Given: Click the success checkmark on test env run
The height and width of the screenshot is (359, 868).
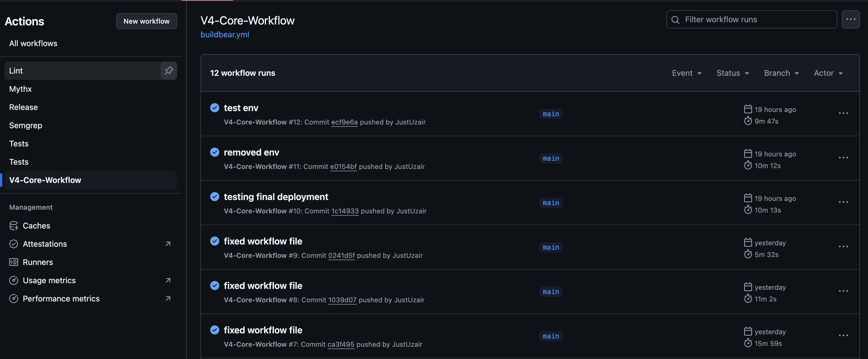Looking at the screenshot, I should point(215,108).
